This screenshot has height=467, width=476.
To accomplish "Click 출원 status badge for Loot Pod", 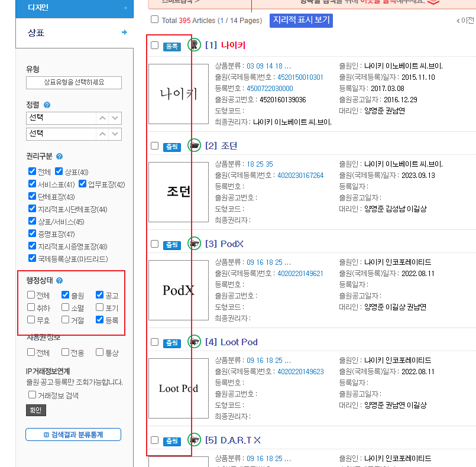I will tap(172, 343).
